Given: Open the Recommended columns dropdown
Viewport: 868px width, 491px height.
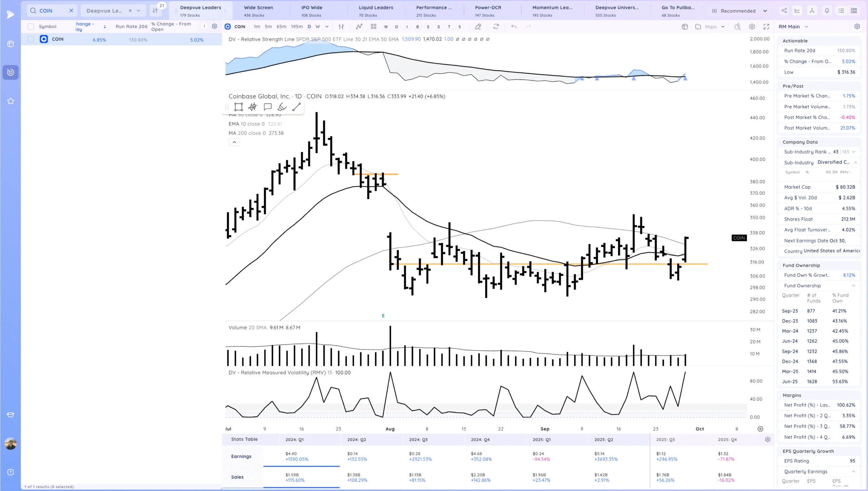Looking at the screenshot, I should [739, 11].
